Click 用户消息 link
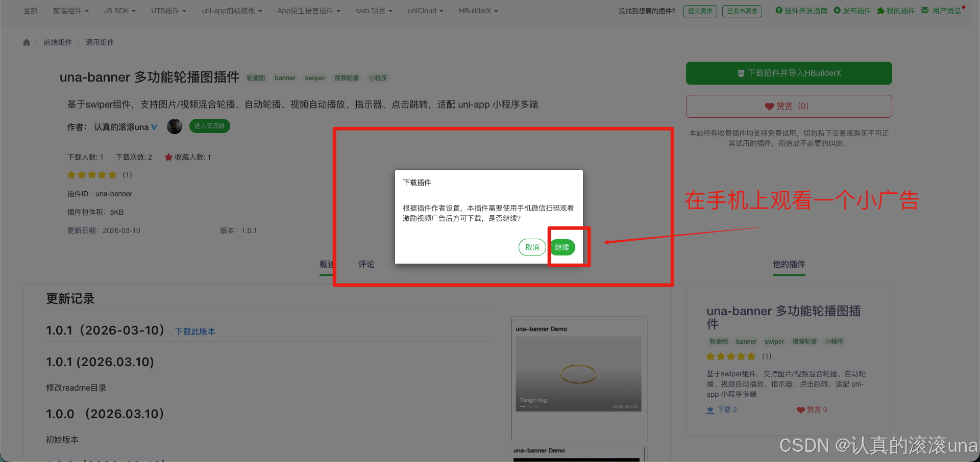This screenshot has width=980, height=462. coord(946,11)
